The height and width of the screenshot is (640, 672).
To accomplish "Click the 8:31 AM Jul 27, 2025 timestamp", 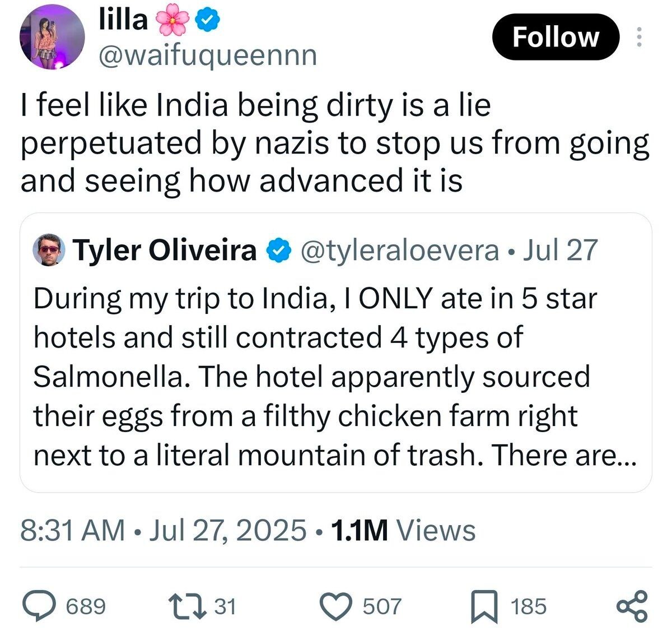I will click(164, 530).
